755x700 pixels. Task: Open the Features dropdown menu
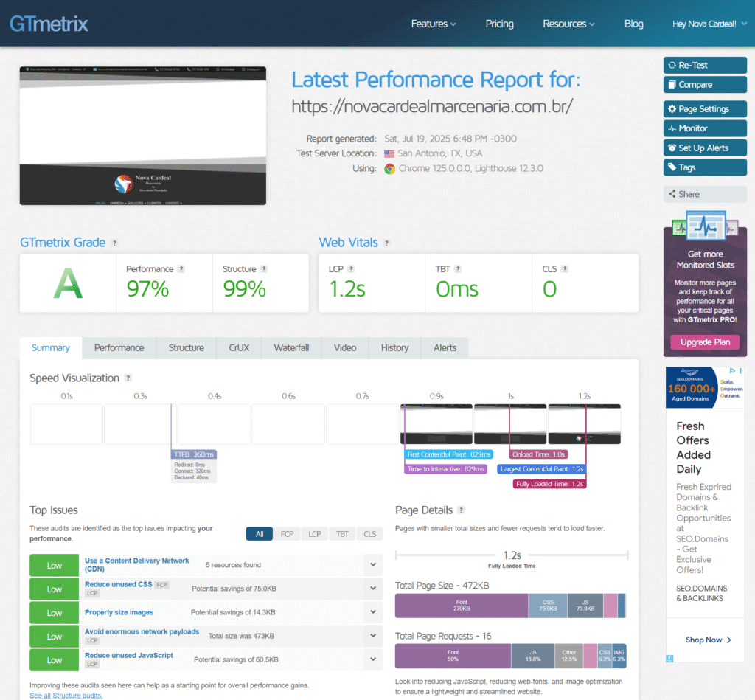(433, 24)
